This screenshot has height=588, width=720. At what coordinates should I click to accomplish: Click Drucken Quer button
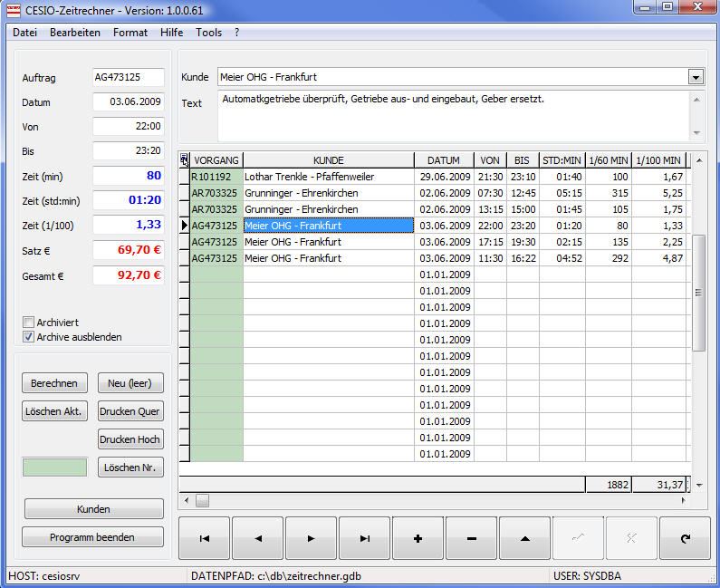pos(130,411)
